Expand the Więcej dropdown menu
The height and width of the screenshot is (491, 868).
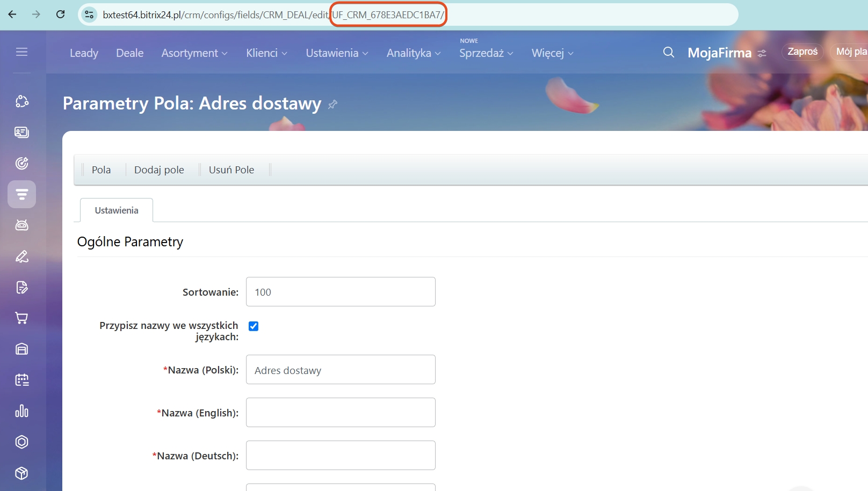tap(553, 53)
